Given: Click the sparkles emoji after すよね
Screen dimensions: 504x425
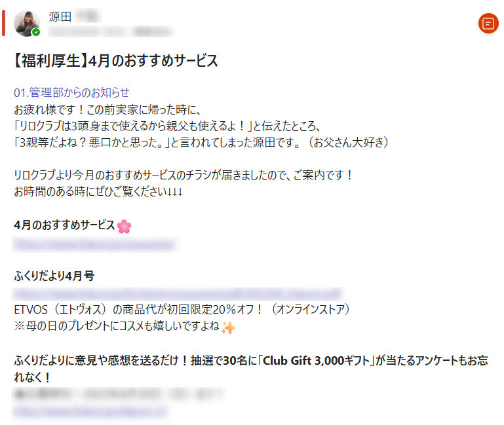Looking at the screenshot, I should (229, 328).
